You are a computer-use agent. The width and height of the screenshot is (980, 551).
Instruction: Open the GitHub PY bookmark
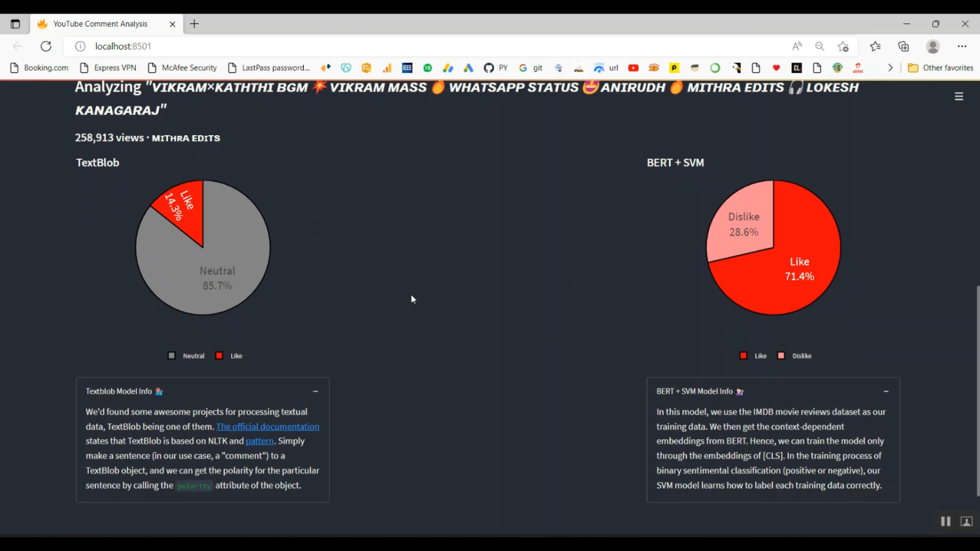coord(495,68)
